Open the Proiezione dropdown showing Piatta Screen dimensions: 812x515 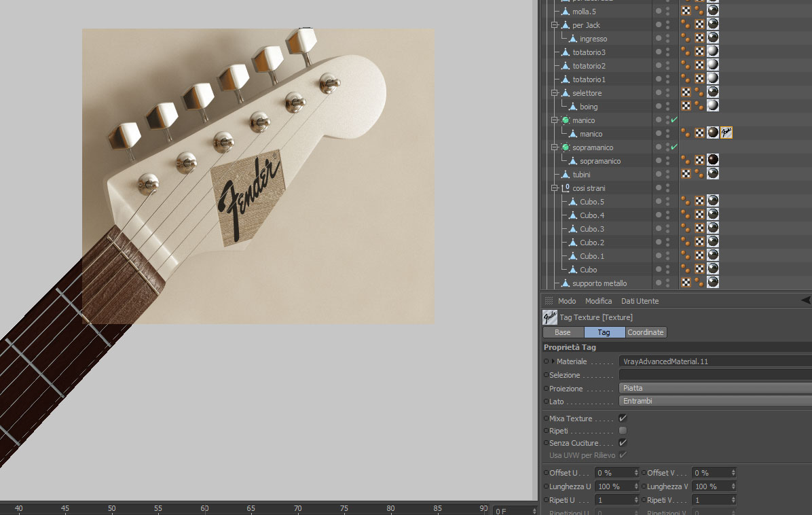(x=715, y=388)
